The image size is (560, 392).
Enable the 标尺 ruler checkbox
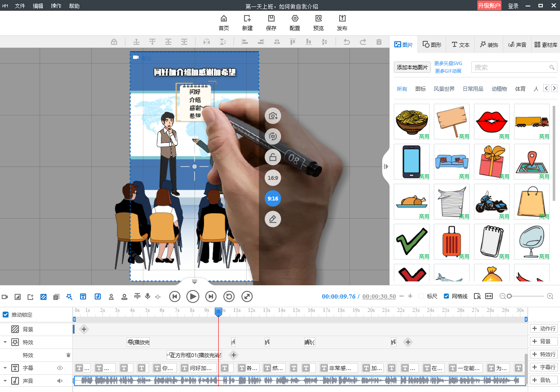[x=421, y=296]
